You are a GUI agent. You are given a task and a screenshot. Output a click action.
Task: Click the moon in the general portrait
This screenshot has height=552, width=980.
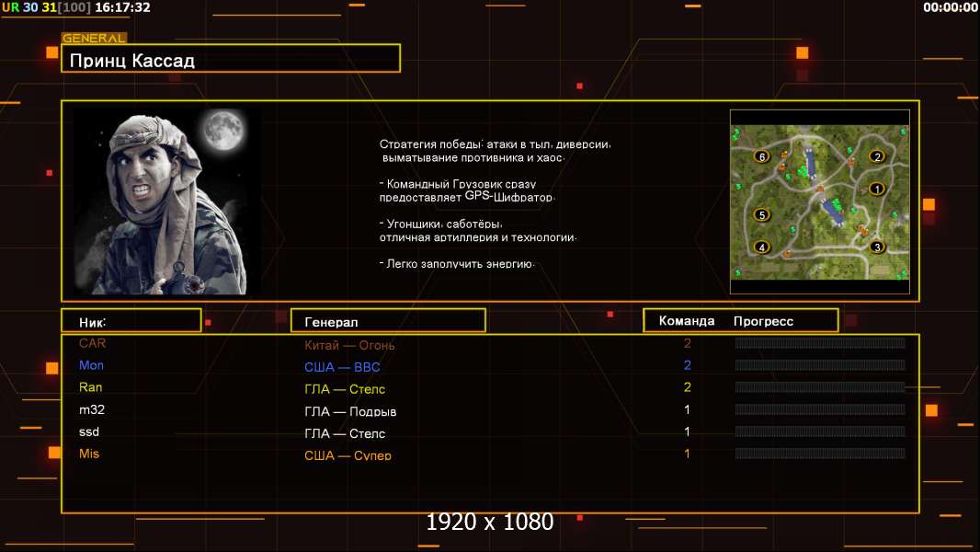pos(223,130)
